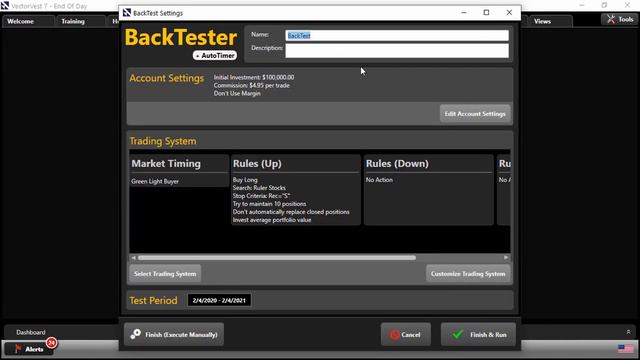This screenshot has width=640, height=360.
Task: Click the Cancel button
Action: point(406,335)
